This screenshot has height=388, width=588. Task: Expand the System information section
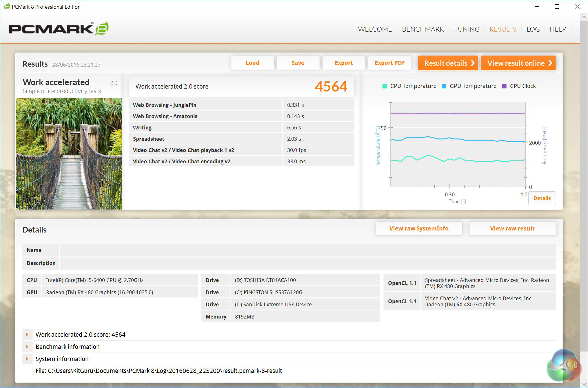point(27,359)
